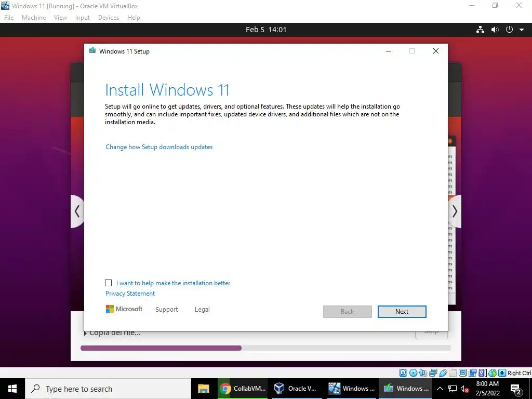Click the Support link
The width and height of the screenshot is (532, 399).
[167, 310]
